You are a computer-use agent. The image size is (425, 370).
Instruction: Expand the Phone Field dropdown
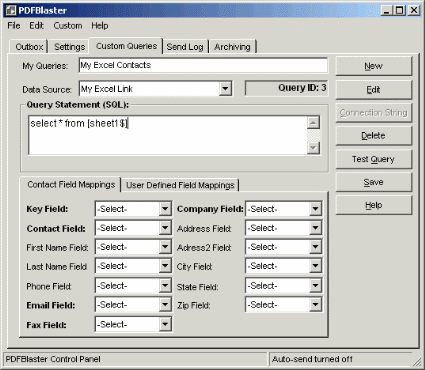click(165, 286)
